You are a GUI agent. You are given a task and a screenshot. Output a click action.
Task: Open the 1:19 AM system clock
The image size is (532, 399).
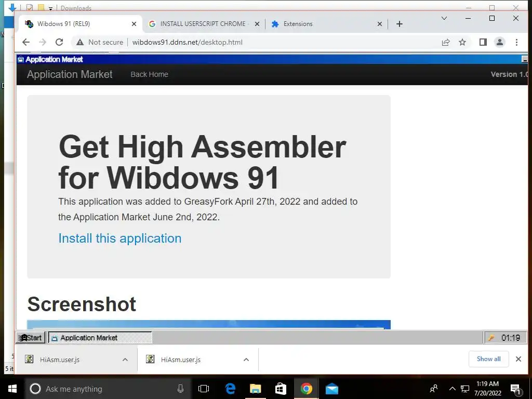click(487, 389)
